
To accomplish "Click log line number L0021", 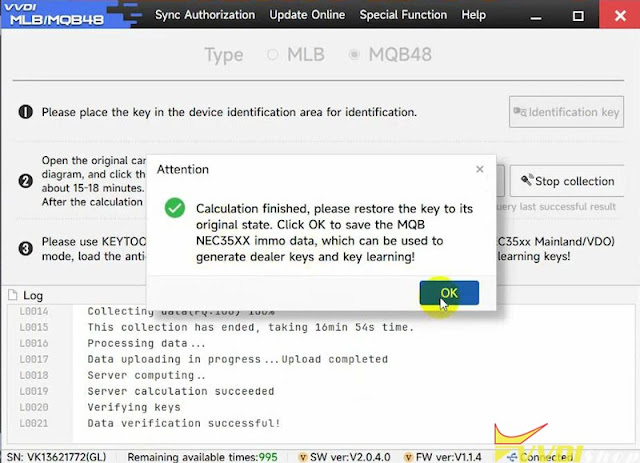I will tap(34, 423).
